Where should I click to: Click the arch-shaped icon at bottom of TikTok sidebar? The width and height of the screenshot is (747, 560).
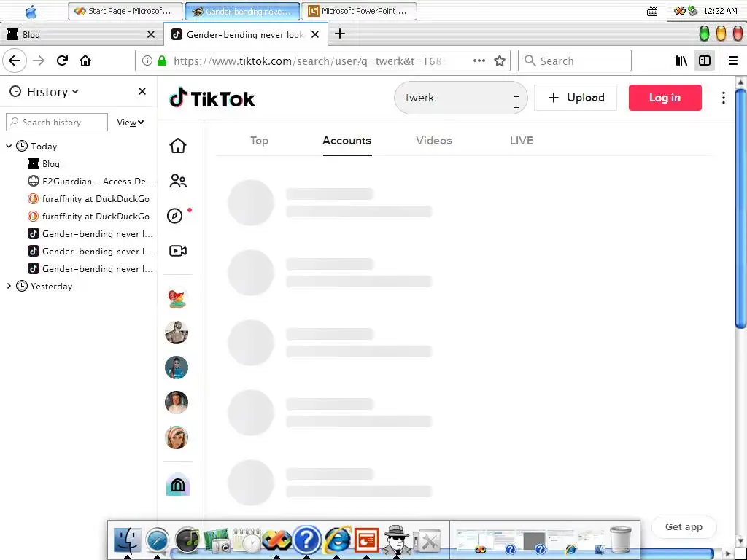pos(178,485)
